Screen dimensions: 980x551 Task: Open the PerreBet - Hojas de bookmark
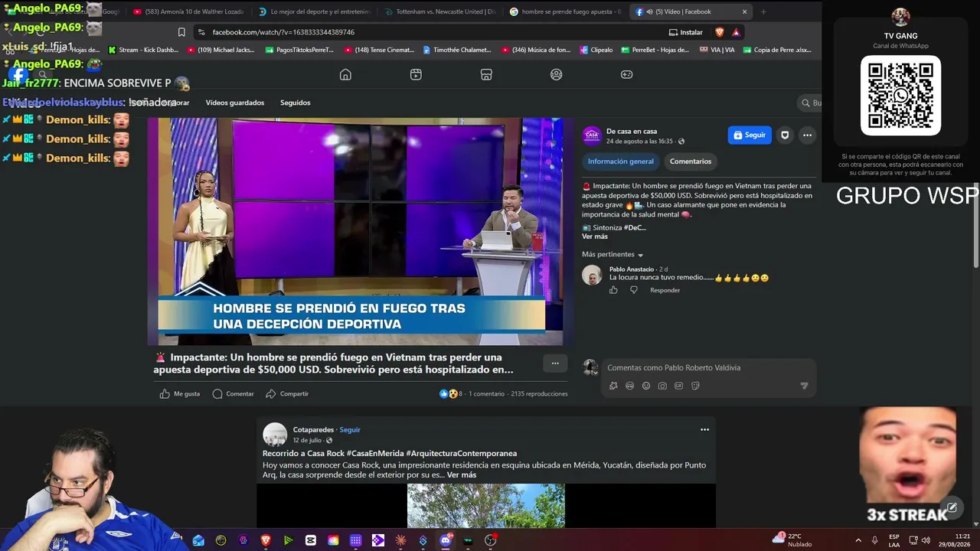[655, 50]
